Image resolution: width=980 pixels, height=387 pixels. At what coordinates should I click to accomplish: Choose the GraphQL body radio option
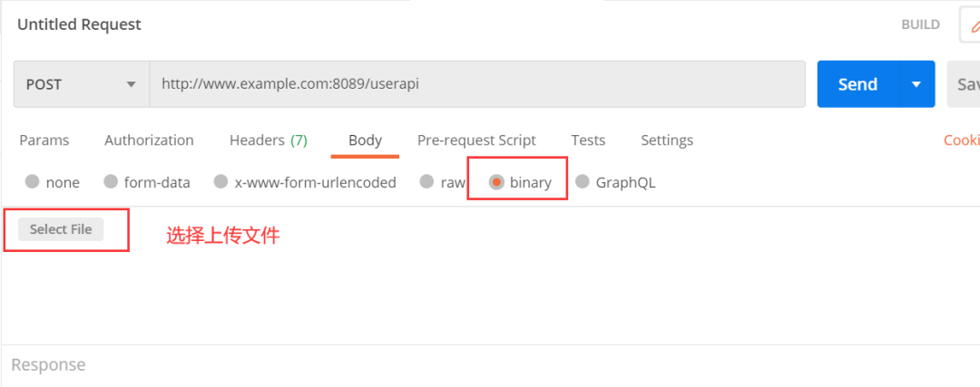(x=582, y=181)
